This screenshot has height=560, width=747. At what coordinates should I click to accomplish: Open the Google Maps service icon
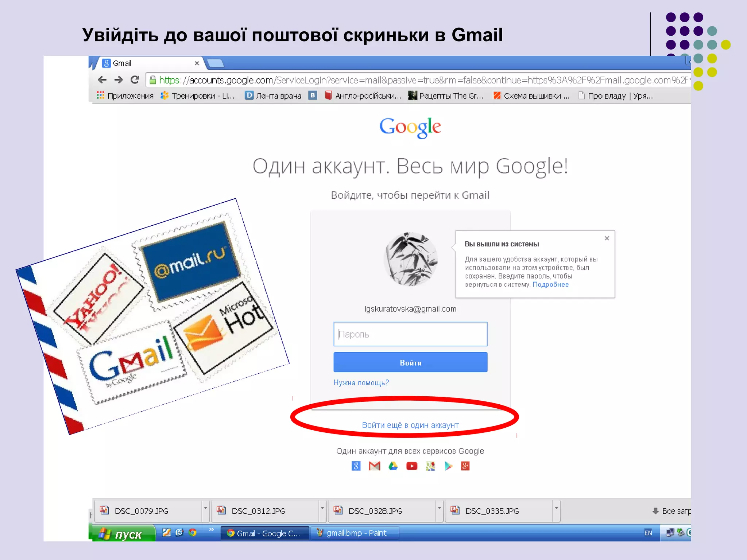point(430,466)
